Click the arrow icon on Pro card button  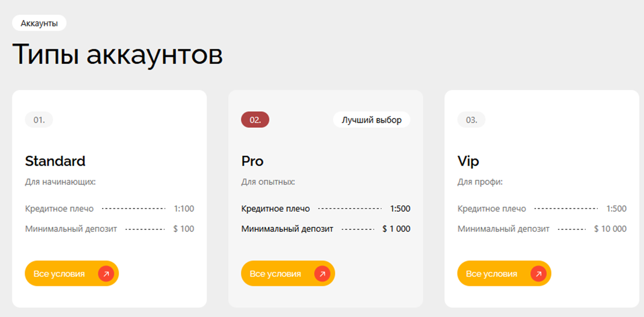(x=322, y=274)
